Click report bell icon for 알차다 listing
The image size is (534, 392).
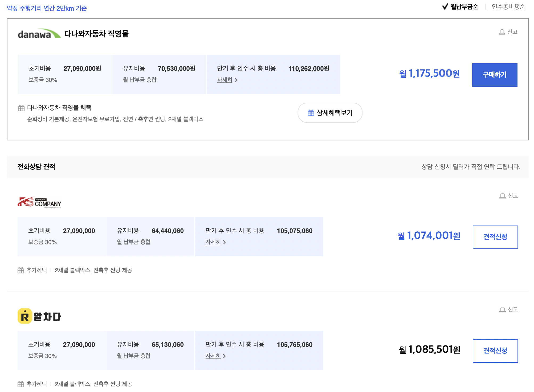coord(502,310)
